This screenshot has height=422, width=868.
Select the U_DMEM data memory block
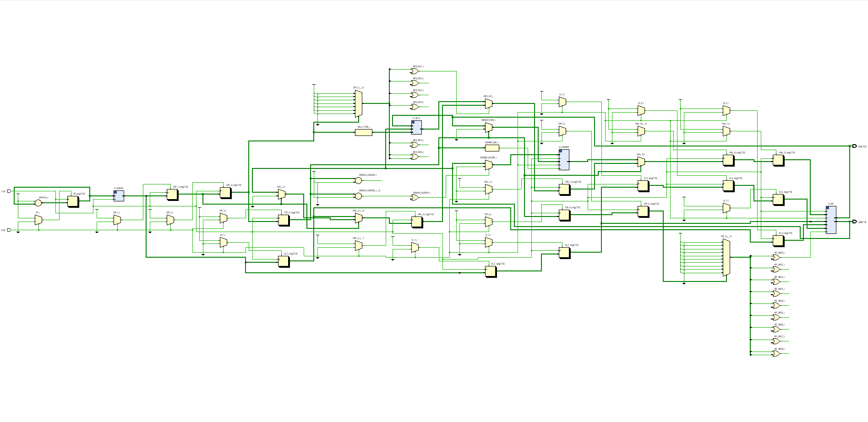pyautogui.click(x=564, y=159)
